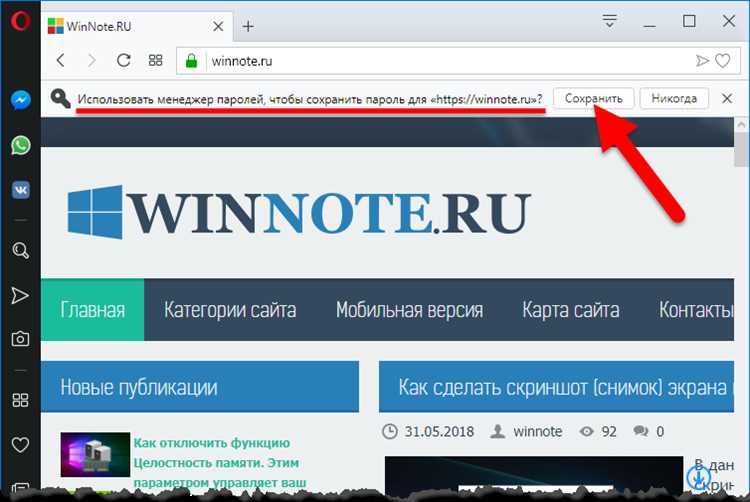This screenshot has height=502, width=750.
Task: Open VK messenger in the sidebar
Action: 21,190
